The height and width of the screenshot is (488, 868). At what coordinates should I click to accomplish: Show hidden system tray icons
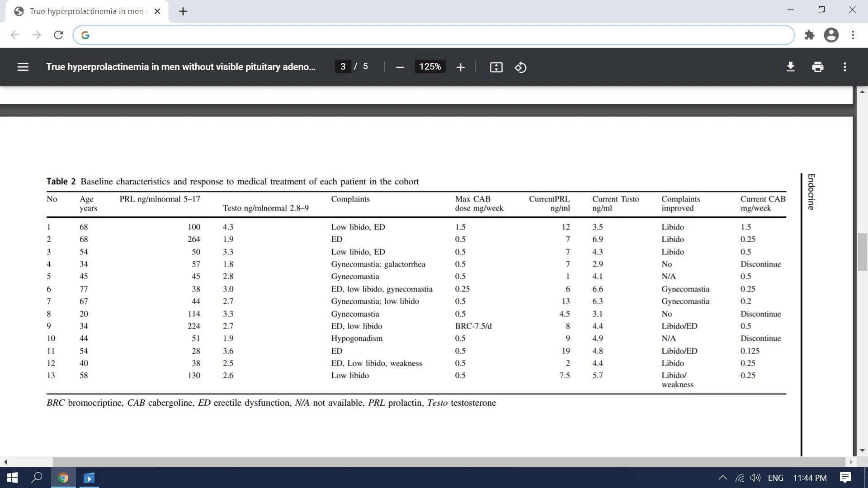tap(722, 478)
